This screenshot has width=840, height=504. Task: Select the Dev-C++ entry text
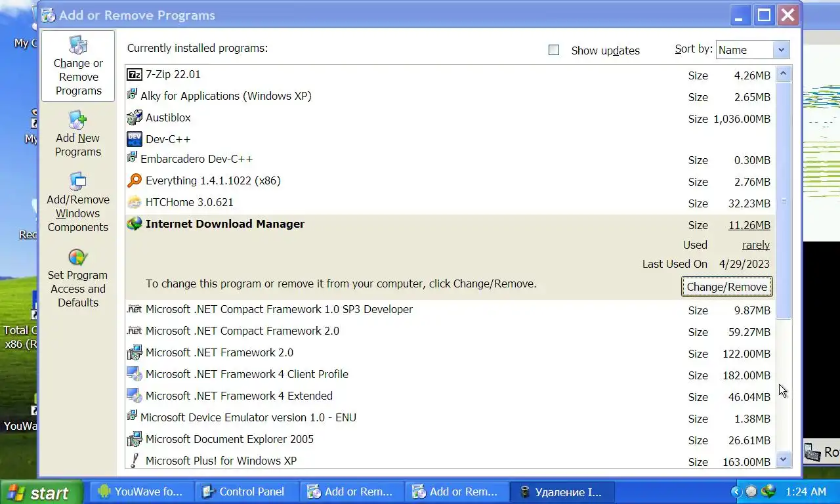point(168,139)
